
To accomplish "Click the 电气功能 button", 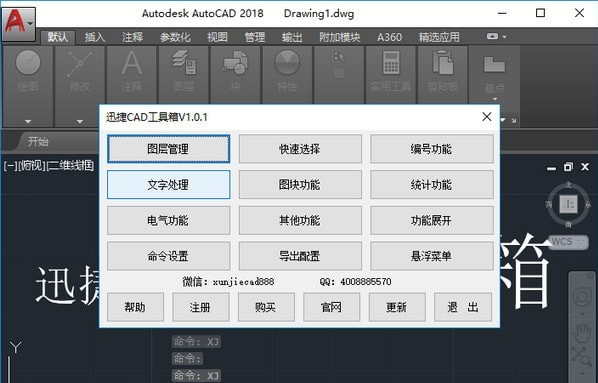I will click(168, 220).
